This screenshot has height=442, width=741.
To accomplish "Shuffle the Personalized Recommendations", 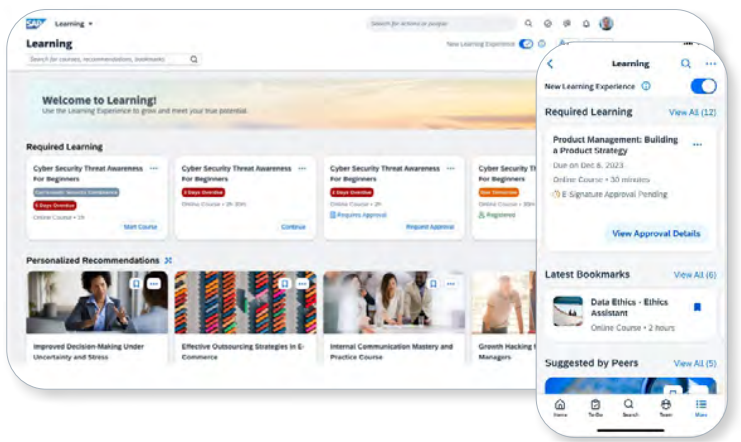I will click(168, 260).
